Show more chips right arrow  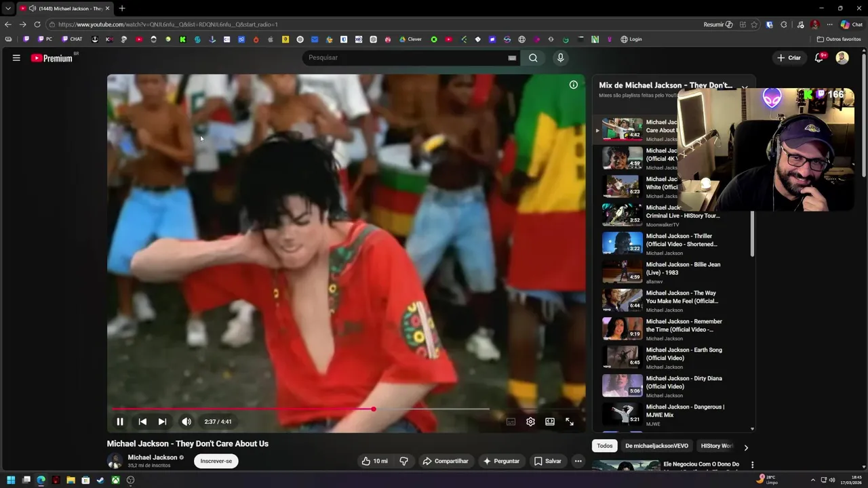[746, 447]
